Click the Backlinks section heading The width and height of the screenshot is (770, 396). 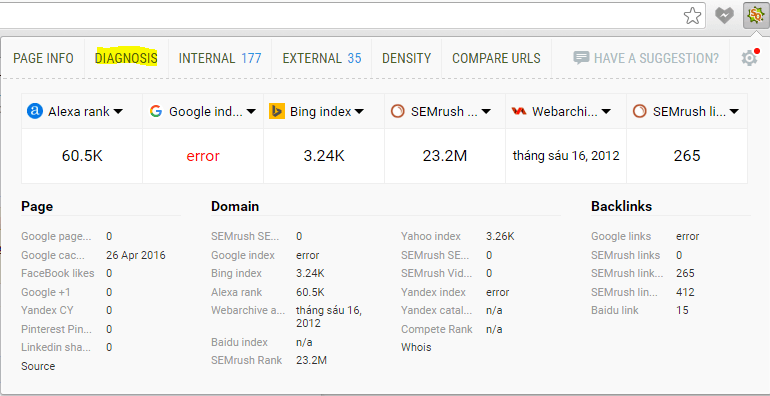(x=621, y=206)
